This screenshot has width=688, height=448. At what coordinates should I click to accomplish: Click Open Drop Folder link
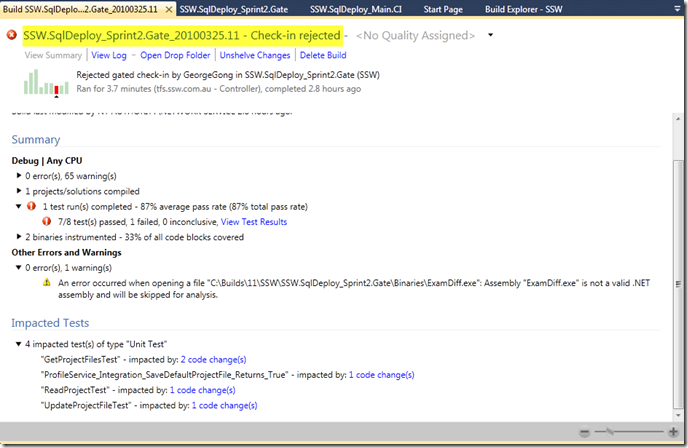(175, 55)
